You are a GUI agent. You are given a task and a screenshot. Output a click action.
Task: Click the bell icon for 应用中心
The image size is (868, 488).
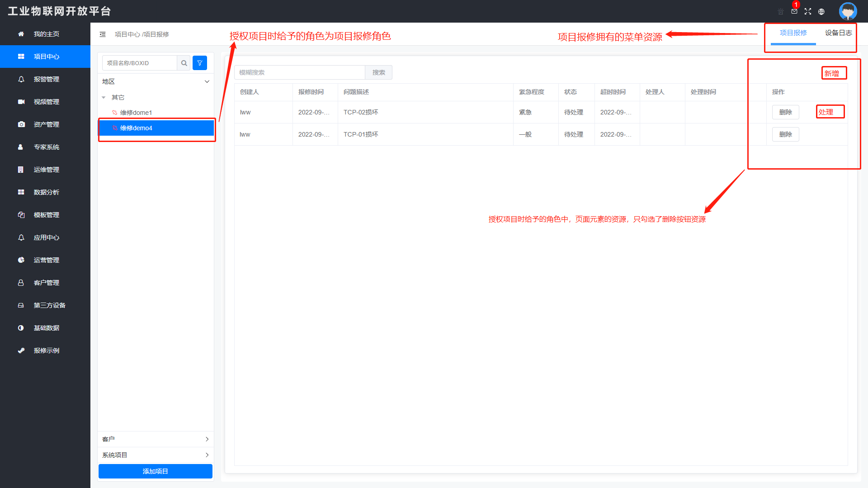tap(21, 237)
